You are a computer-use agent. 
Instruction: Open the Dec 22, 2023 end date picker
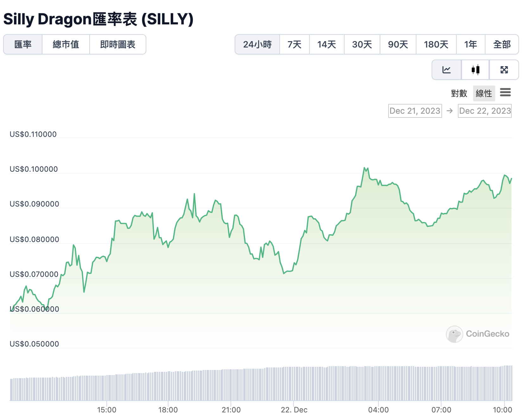(x=484, y=111)
